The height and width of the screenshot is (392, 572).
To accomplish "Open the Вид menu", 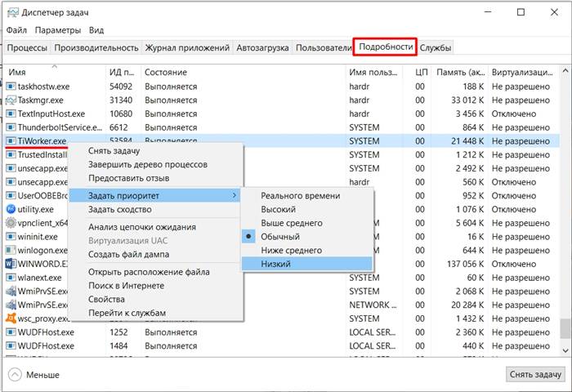I will pyautogui.click(x=96, y=30).
